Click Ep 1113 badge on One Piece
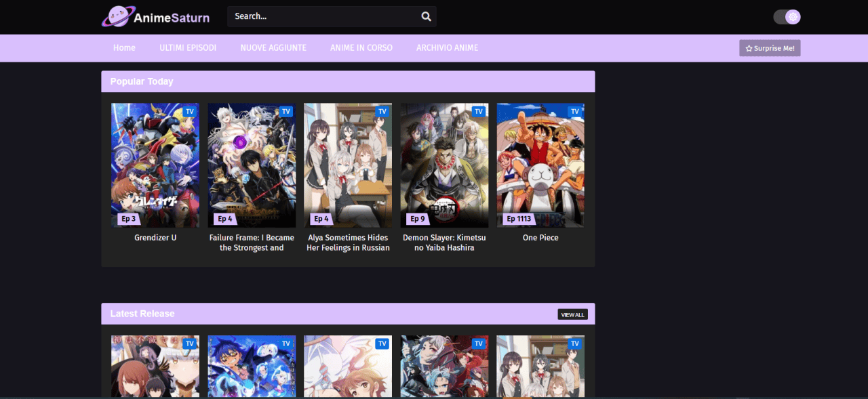The height and width of the screenshot is (399, 868). click(519, 219)
